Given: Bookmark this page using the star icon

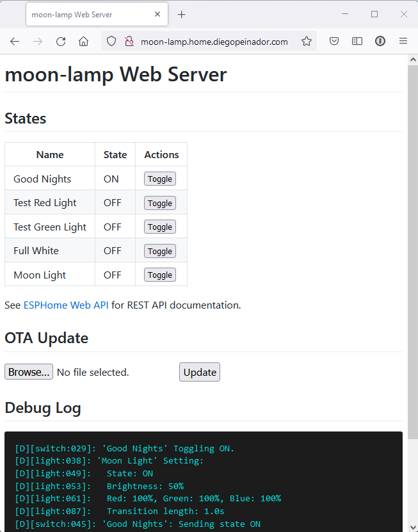Looking at the screenshot, I should click(307, 40).
